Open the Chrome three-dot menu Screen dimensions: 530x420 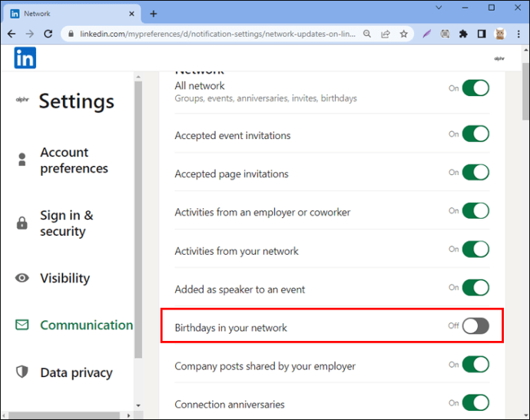click(518, 34)
